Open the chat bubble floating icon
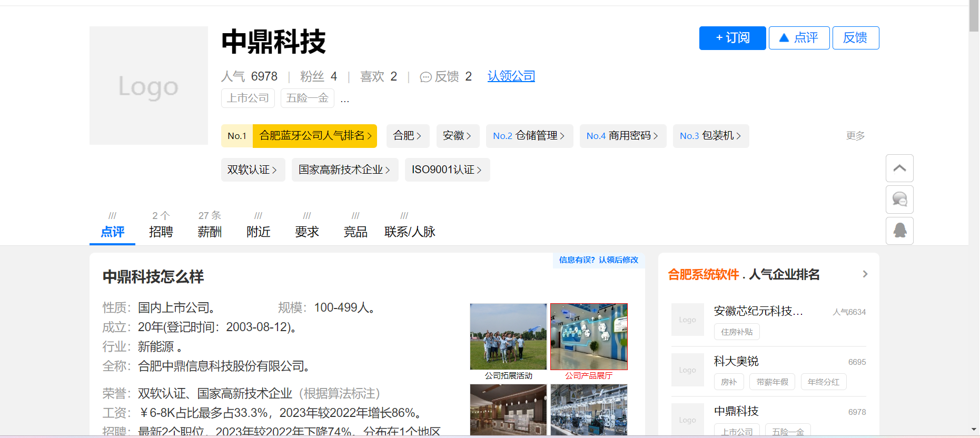Screen dimensions: 980x438 [899, 200]
